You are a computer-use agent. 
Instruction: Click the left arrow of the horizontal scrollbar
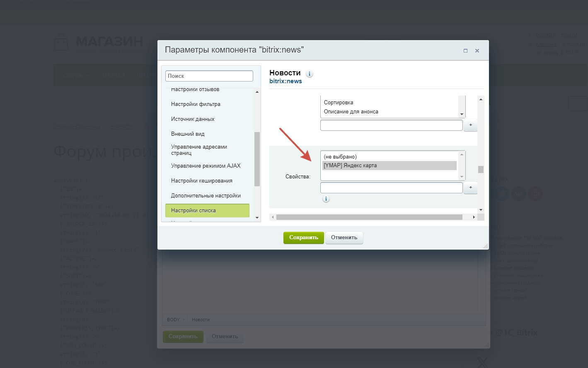pyautogui.click(x=273, y=217)
